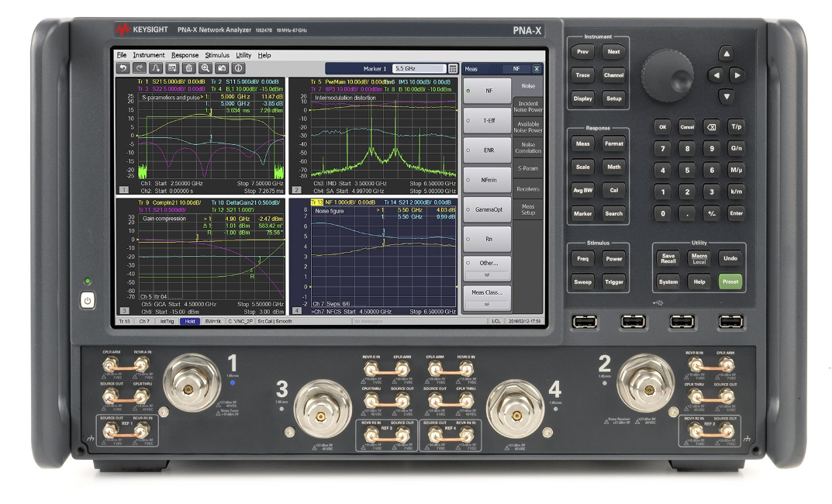Image resolution: width=832 pixels, height=504 pixels.
Task: Open the keypad icon beside the Marker 1 field
Action: [453, 68]
